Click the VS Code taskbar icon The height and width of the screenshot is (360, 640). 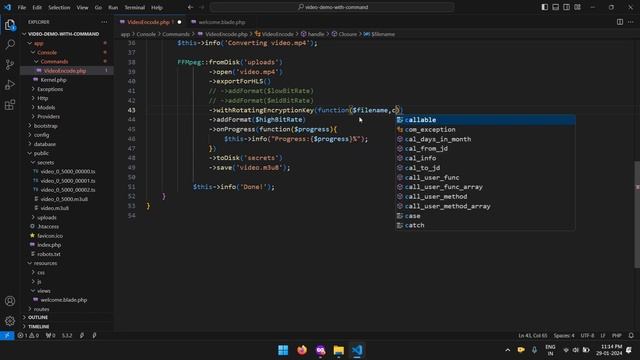(357, 350)
